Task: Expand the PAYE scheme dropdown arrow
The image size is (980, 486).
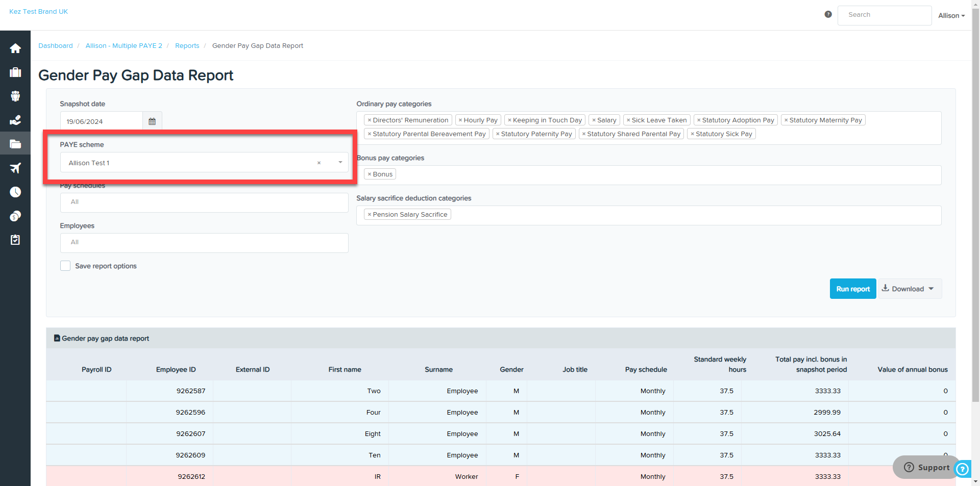Action: pyautogui.click(x=340, y=162)
